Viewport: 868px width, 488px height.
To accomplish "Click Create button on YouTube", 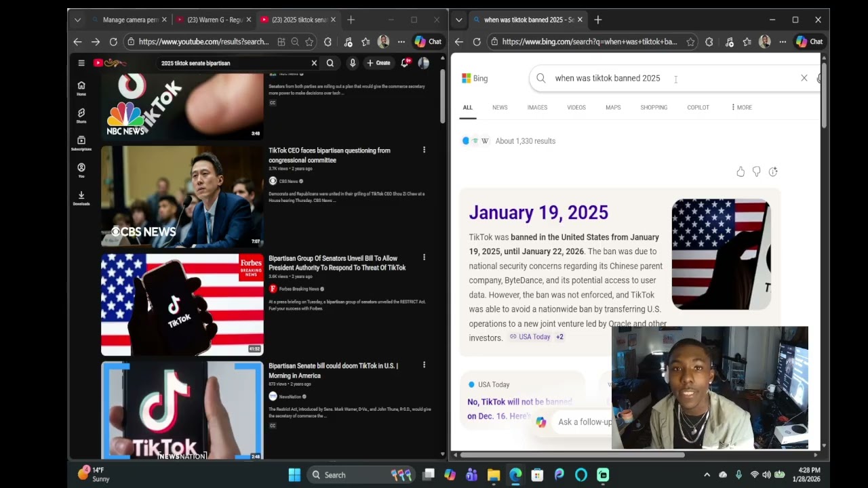I will pyautogui.click(x=379, y=63).
